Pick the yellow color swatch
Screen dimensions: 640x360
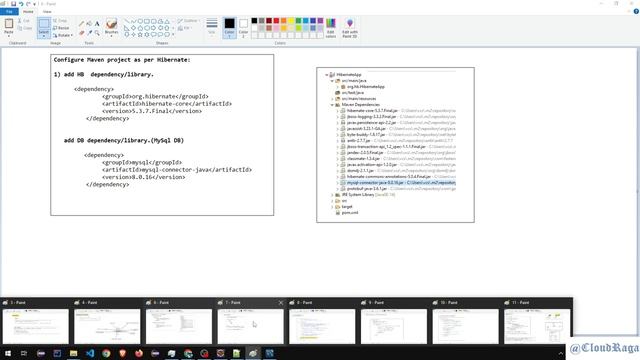pos(291,20)
